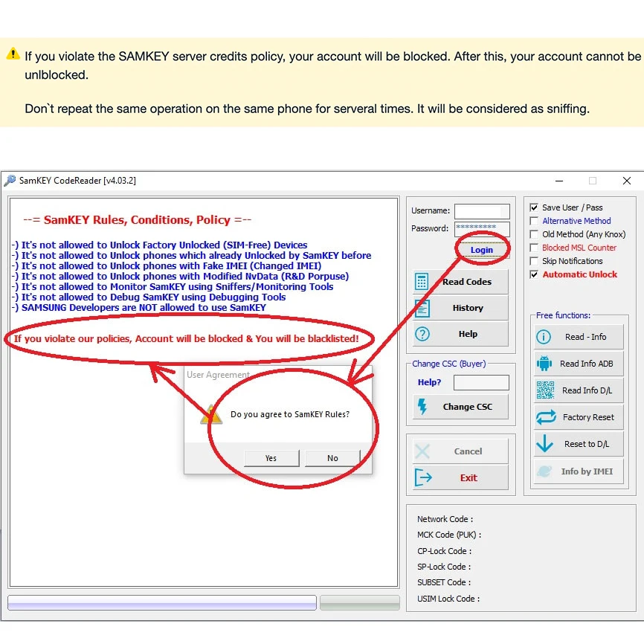Screen dimensions: 644x644
Task: Click the Factory Reset button label
Action: click(x=588, y=417)
